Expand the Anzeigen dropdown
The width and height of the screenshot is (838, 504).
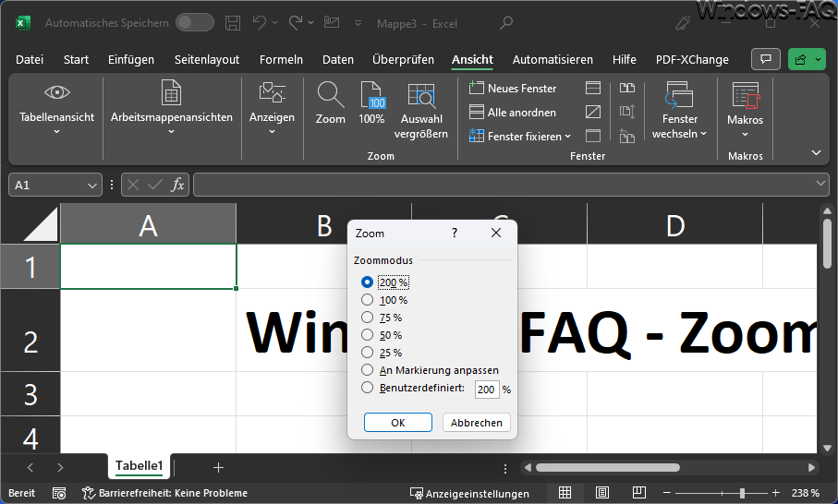click(x=272, y=131)
